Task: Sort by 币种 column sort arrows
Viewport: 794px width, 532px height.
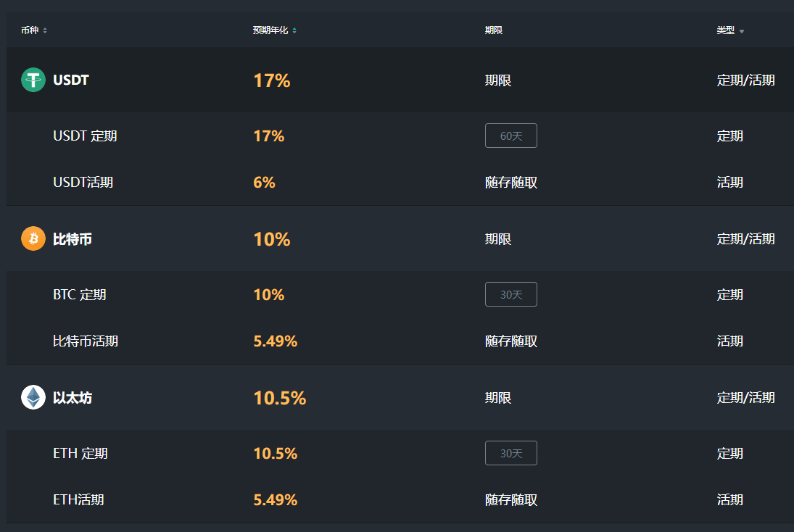Action: tap(45, 30)
